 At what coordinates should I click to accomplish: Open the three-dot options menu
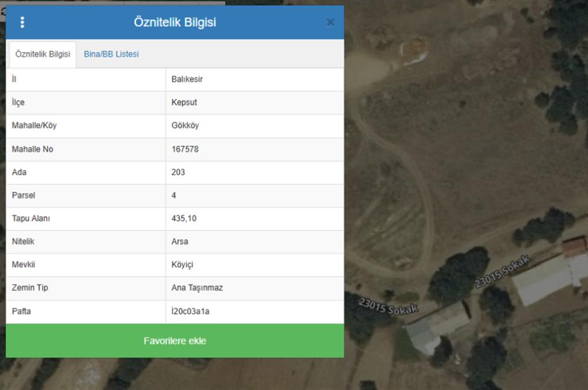pyautogui.click(x=22, y=22)
